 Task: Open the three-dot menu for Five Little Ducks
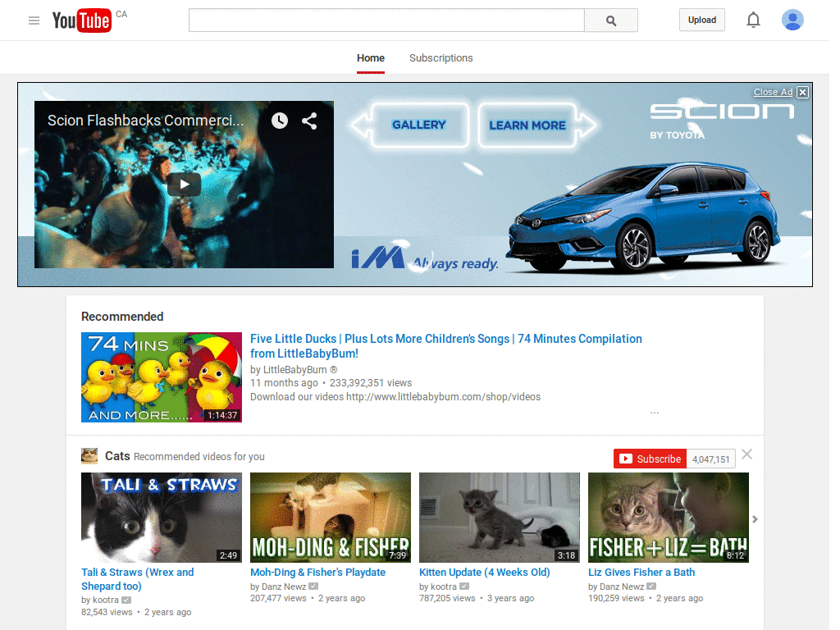pyautogui.click(x=655, y=413)
